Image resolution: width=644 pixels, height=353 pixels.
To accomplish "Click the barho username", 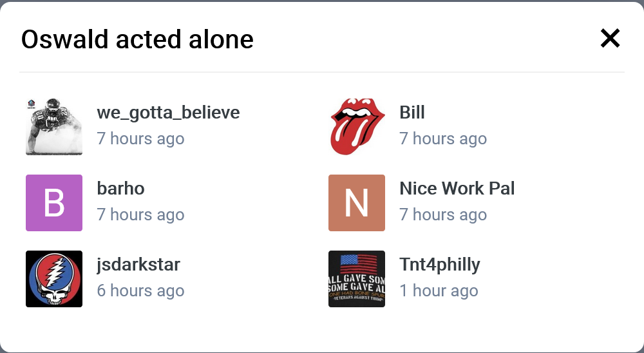I will tap(120, 189).
